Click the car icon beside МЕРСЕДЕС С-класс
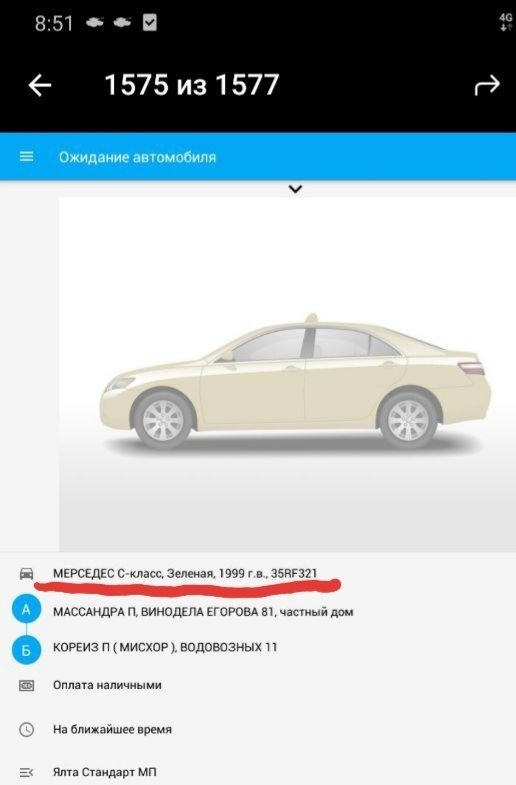 (27, 574)
